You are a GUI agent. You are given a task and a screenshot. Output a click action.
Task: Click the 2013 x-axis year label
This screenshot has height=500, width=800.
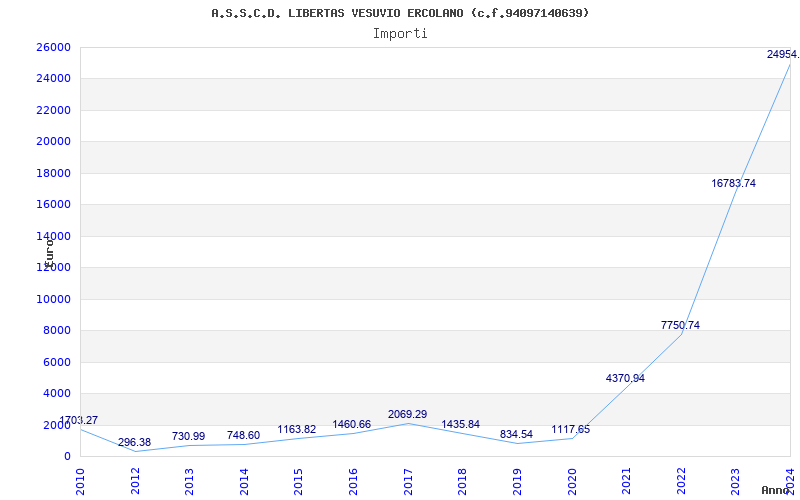point(189,481)
